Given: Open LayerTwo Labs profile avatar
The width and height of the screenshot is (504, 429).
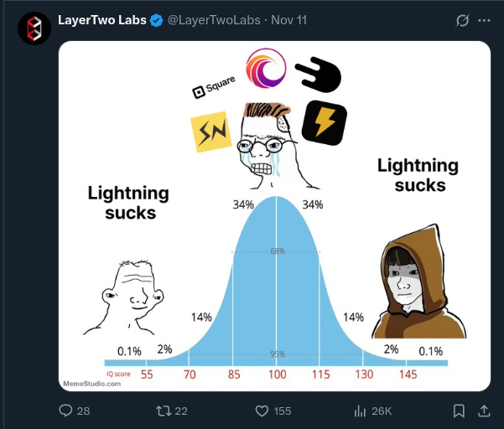Looking at the screenshot, I should pyautogui.click(x=34, y=28).
